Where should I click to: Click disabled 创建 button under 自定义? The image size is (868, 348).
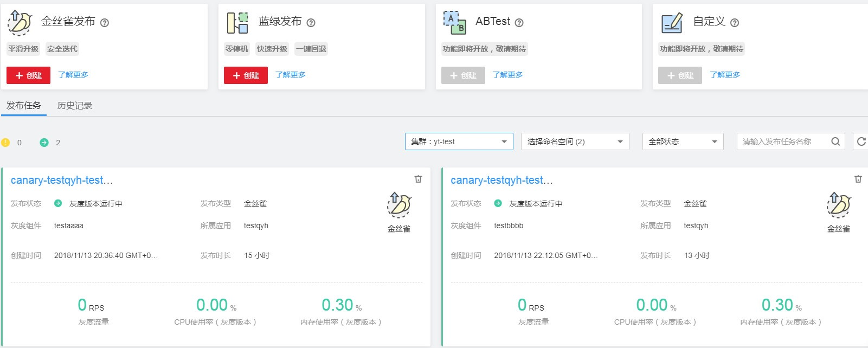click(680, 75)
